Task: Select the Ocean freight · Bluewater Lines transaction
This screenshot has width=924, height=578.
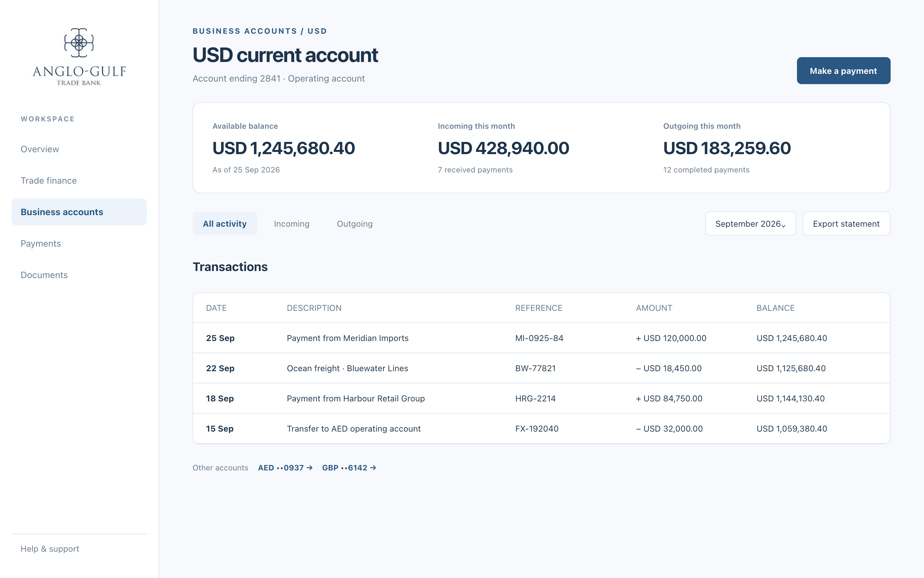Action: coord(542,368)
